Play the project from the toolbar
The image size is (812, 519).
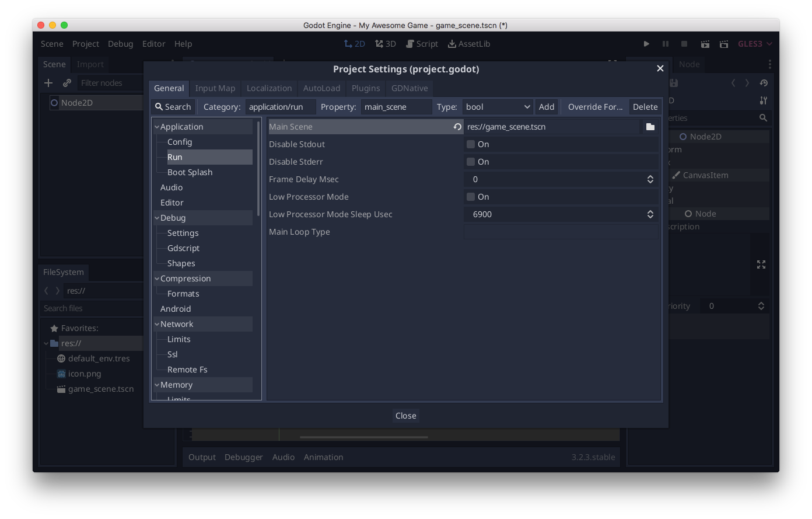coord(646,44)
